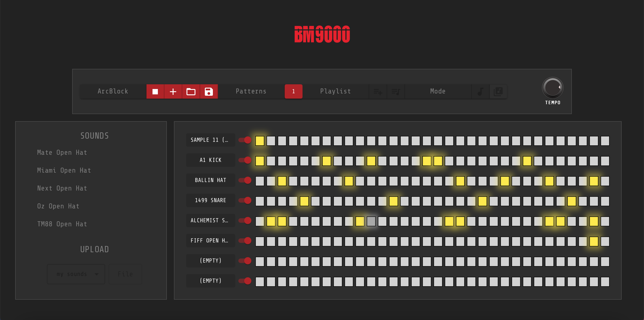Screen dimensions: 644x320
Task: Toggle the 1499 SNARE track switch
Action: click(x=245, y=200)
